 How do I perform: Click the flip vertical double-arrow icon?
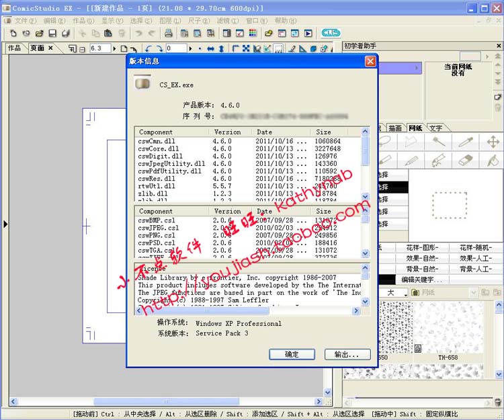[x=222, y=48]
